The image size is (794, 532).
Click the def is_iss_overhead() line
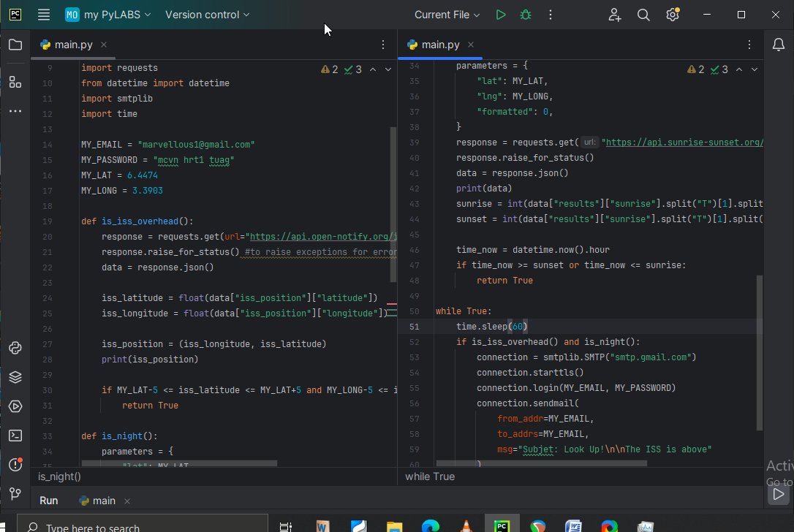pyautogui.click(x=137, y=221)
